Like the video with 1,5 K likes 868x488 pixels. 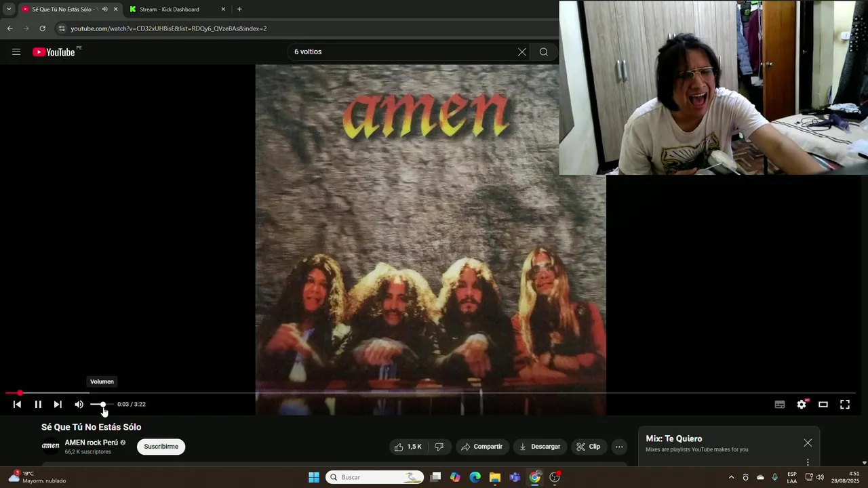(408, 447)
